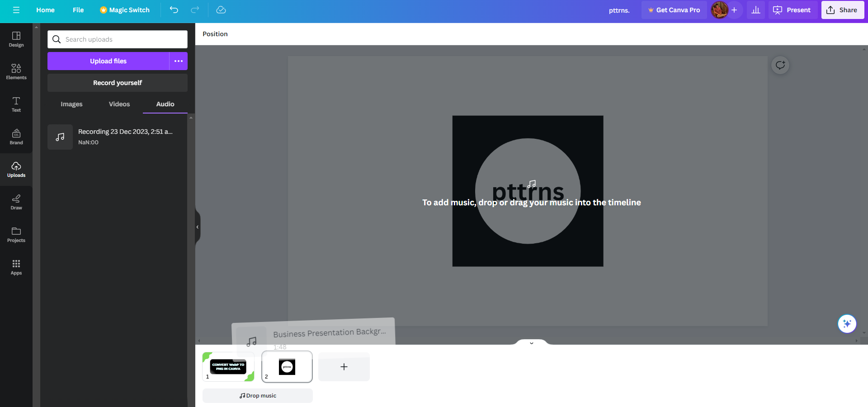Open the Elements panel
The width and height of the screenshot is (868, 407).
click(x=16, y=72)
